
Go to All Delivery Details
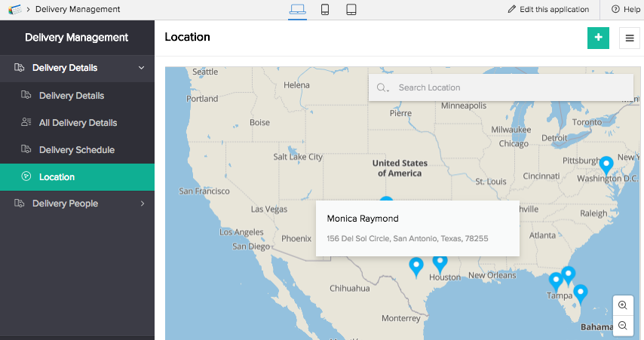point(78,123)
